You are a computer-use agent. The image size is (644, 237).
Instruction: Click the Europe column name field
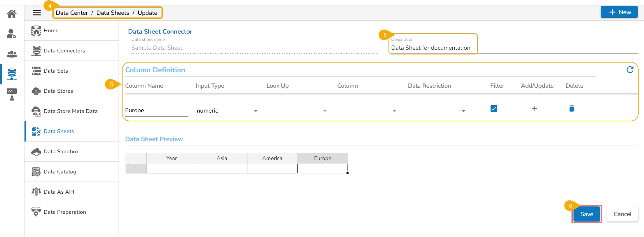tap(156, 111)
